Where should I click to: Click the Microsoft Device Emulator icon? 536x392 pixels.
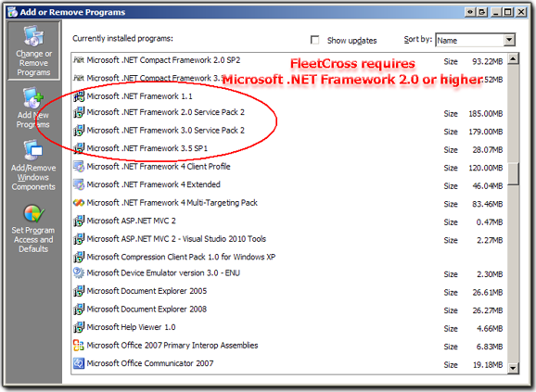[x=79, y=272]
